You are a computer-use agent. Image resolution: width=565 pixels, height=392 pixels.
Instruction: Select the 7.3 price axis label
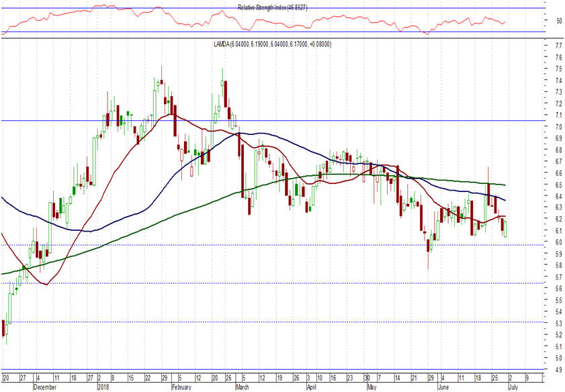(x=559, y=92)
